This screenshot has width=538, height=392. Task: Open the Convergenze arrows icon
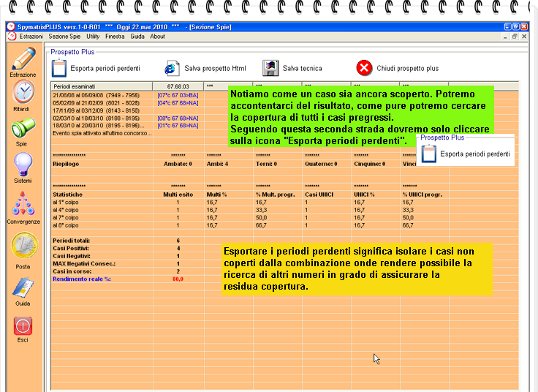(x=23, y=203)
